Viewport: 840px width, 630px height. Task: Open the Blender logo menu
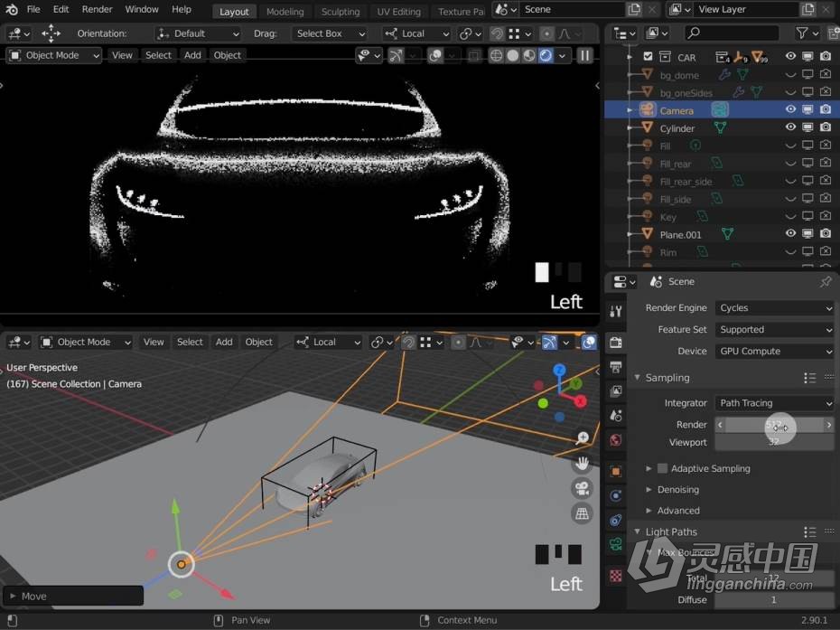(x=11, y=9)
